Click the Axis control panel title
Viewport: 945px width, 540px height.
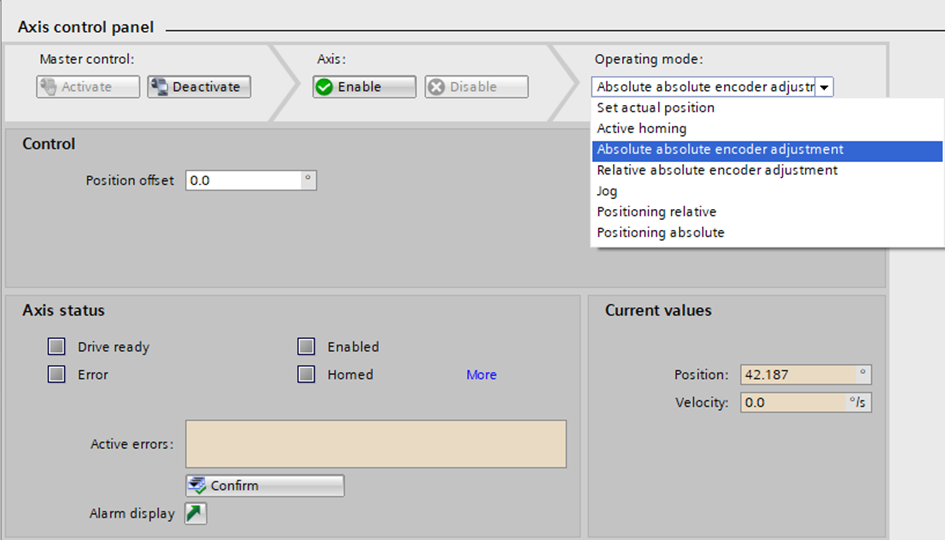(86, 27)
